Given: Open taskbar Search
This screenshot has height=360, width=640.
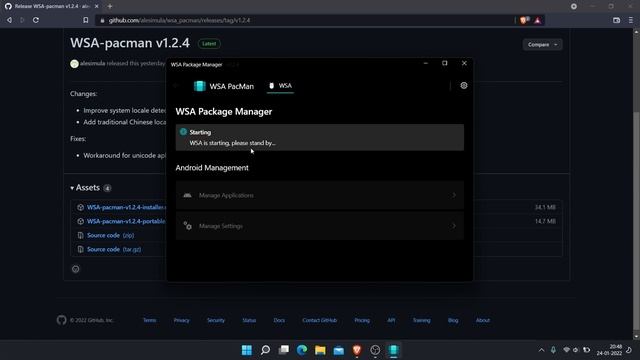Looking at the screenshot, I should [x=265, y=350].
